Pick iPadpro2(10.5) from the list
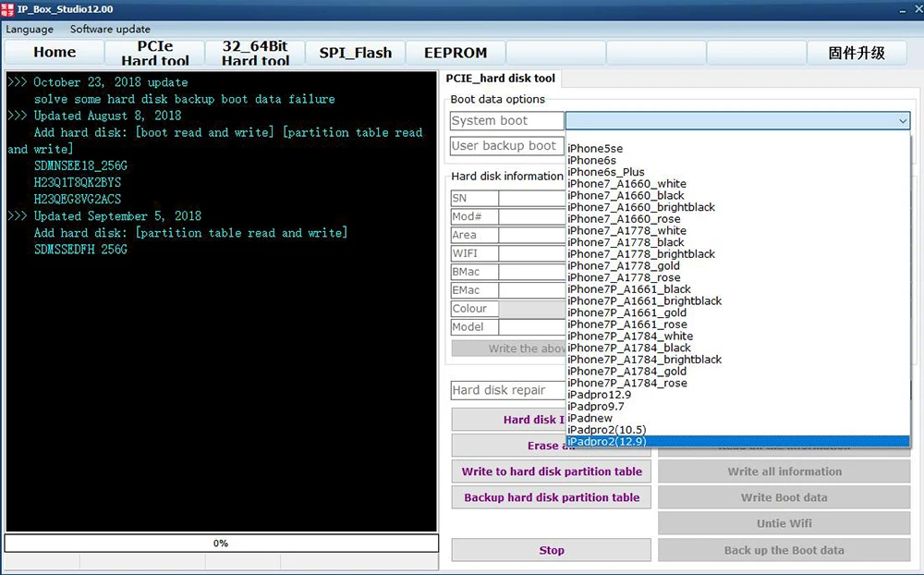The image size is (924, 575). 737,430
